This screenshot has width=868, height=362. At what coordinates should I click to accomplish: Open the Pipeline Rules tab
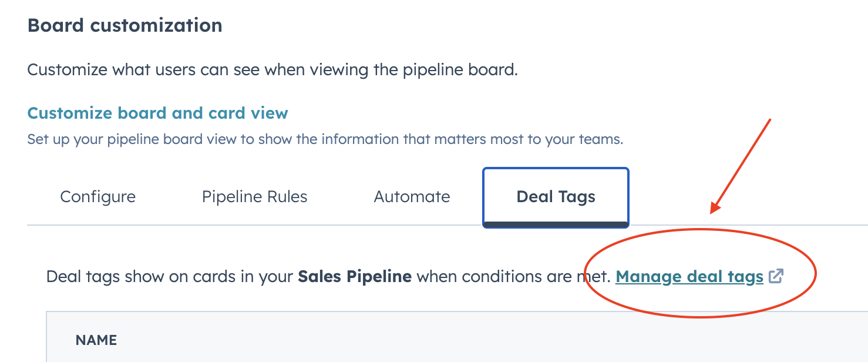click(254, 197)
